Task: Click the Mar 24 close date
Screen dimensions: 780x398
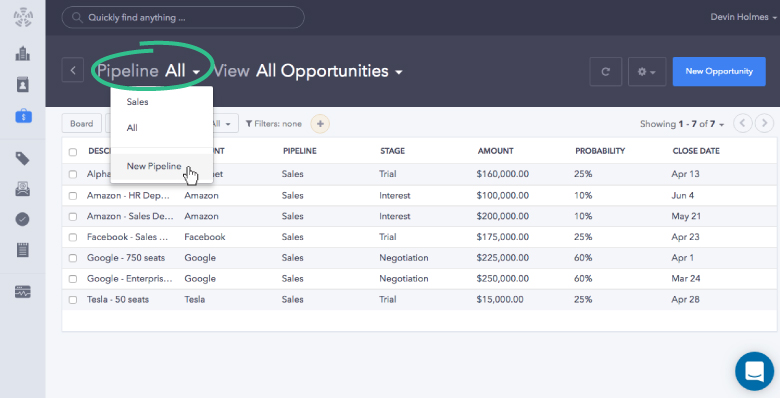Action: pos(685,279)
